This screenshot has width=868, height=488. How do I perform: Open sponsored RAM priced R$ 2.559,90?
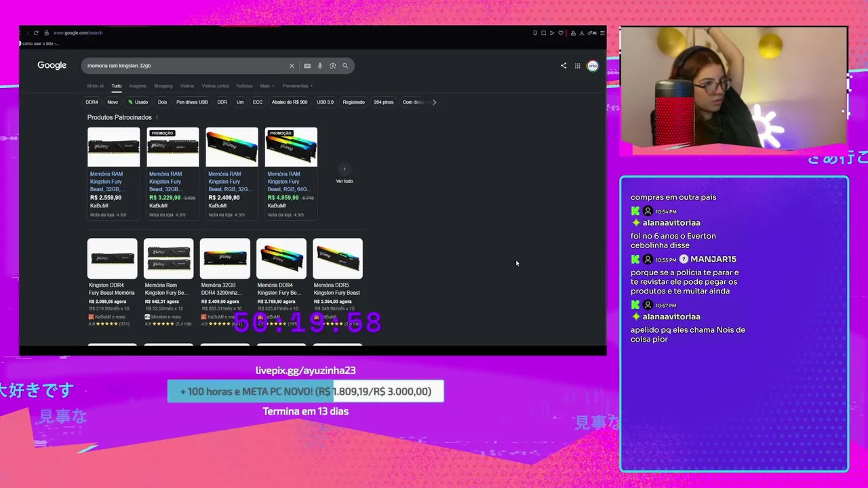tap(113, 173)
